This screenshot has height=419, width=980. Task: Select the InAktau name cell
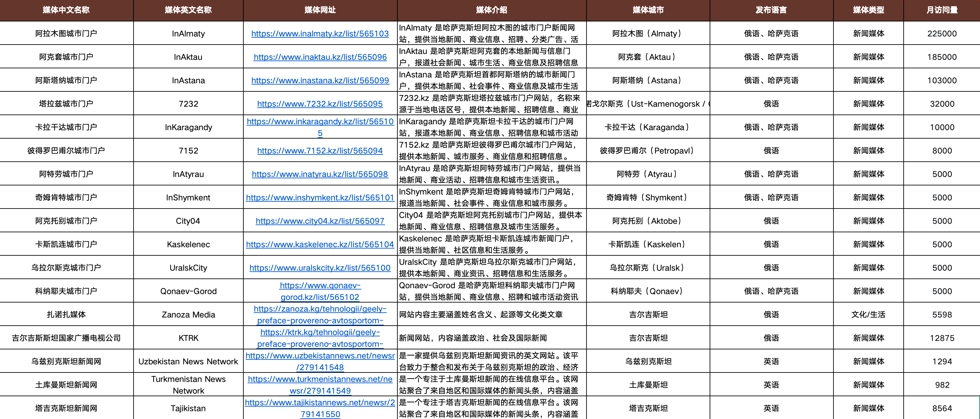[188, 57]
